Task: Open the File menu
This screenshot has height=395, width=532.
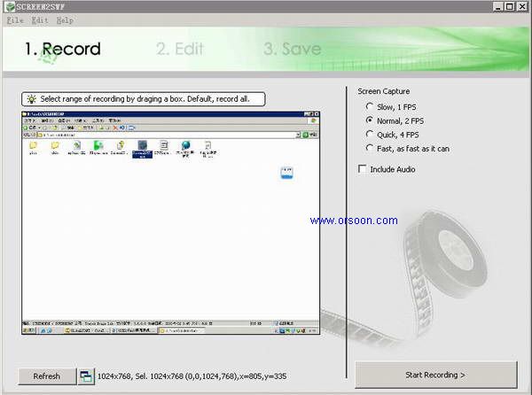Action: [x=15, y=19]
